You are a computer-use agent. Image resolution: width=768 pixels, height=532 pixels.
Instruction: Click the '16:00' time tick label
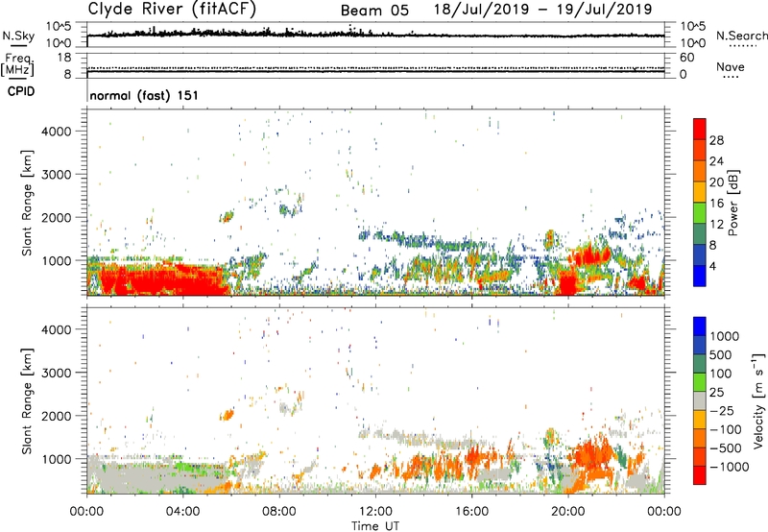tap(471, 512)
